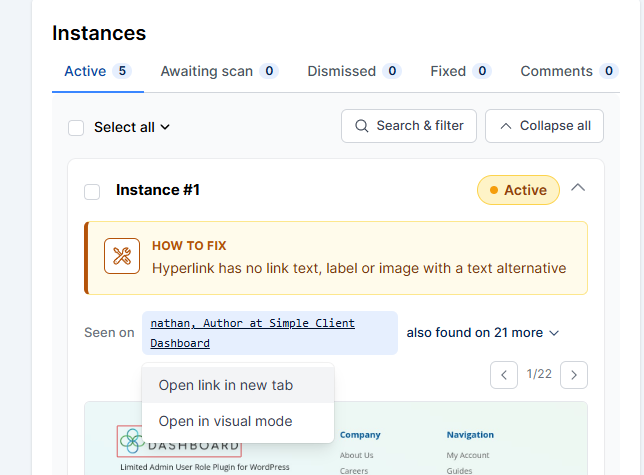This screenshot has height=475, width=644.
Task: Click the How to fix wrench icon
Action: point(122,256)
